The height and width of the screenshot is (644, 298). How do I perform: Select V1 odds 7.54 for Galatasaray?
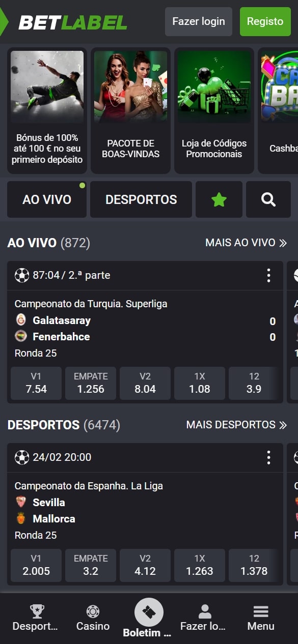tap(36, 383)
